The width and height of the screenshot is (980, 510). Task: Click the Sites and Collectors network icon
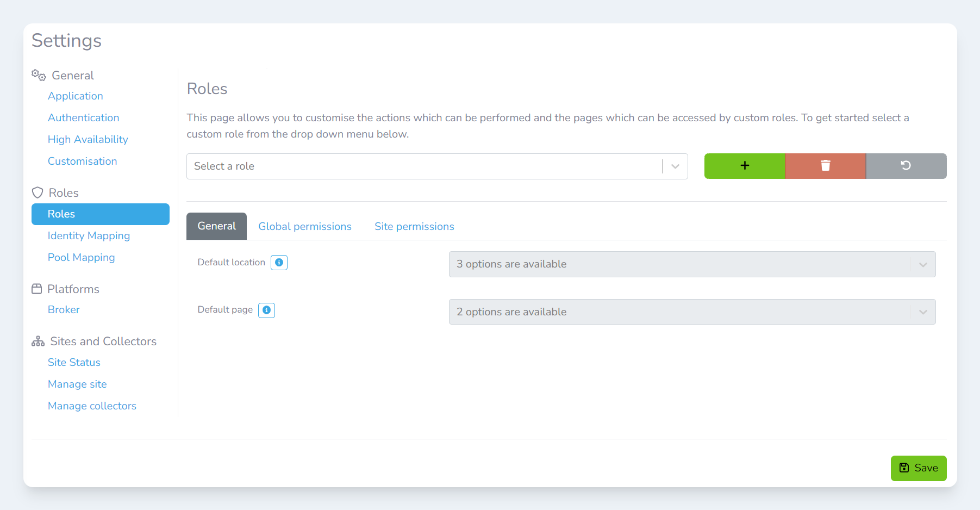pyautogui.click(x=38, y=341)
